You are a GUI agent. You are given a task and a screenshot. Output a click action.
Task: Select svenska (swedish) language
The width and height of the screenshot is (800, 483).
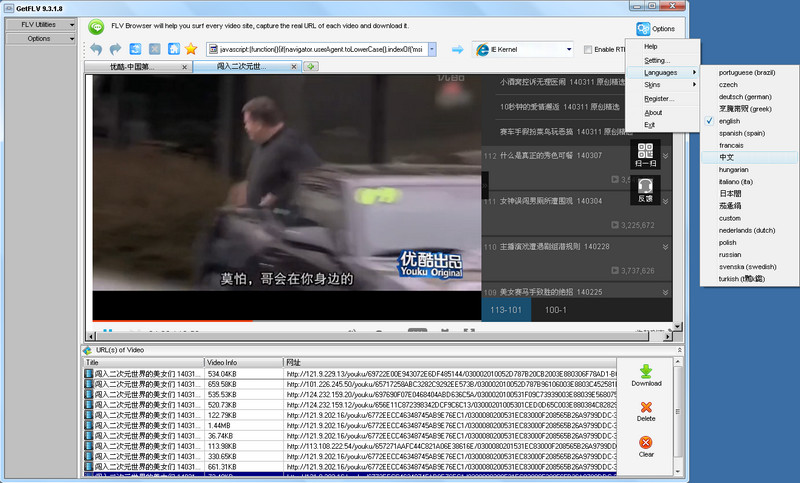tap(749, 267)
